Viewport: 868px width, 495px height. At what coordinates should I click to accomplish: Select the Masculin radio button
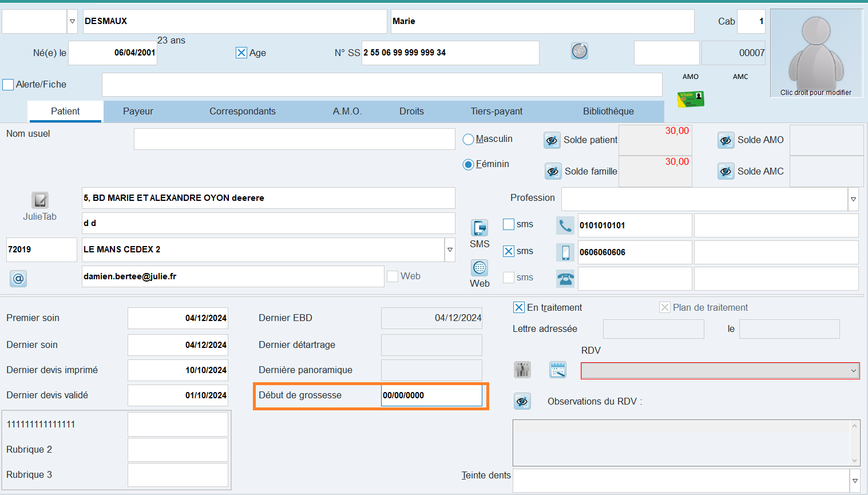click(x=469, y=140)
